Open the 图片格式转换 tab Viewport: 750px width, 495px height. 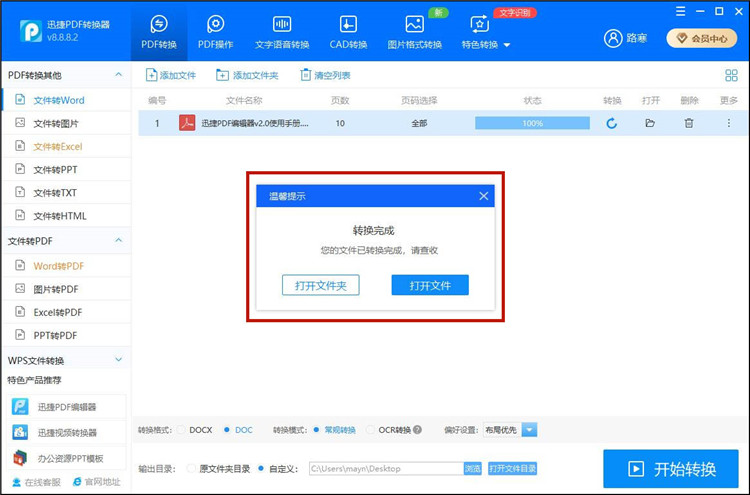pyautogui.click(x=414, y=32)
